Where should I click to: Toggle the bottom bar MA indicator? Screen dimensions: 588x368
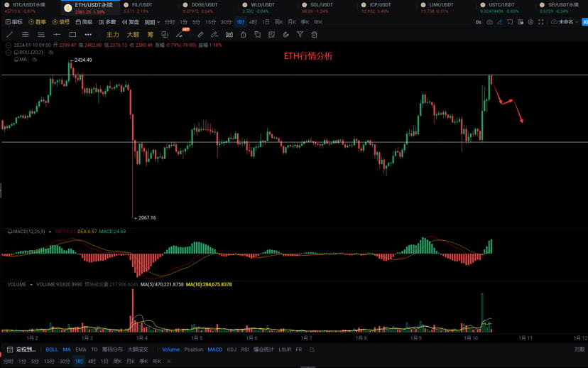click(x=67, y=350)
